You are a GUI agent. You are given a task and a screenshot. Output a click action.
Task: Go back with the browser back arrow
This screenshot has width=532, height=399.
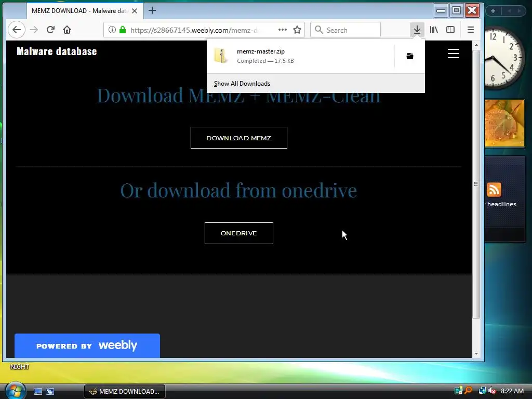pos(16,30)
